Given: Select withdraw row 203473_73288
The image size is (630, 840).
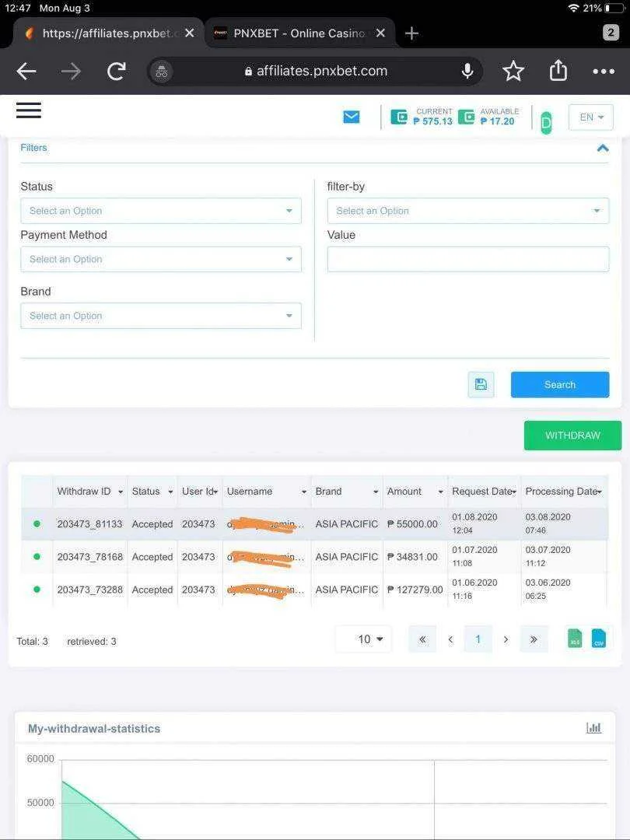Looking at the screenshot, I should pos(314,590).
